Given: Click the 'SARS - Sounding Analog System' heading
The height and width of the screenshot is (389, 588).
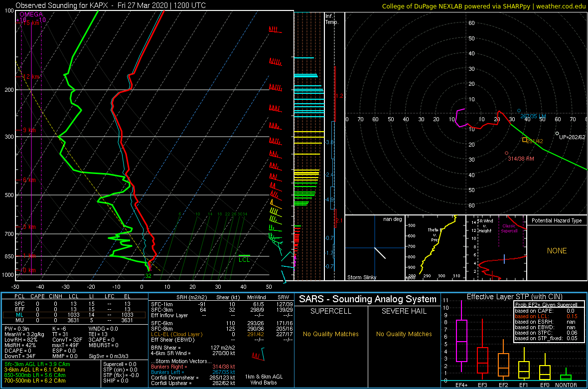Looking at the screenshot, I should pyautogui.click(x=368, y=299).
